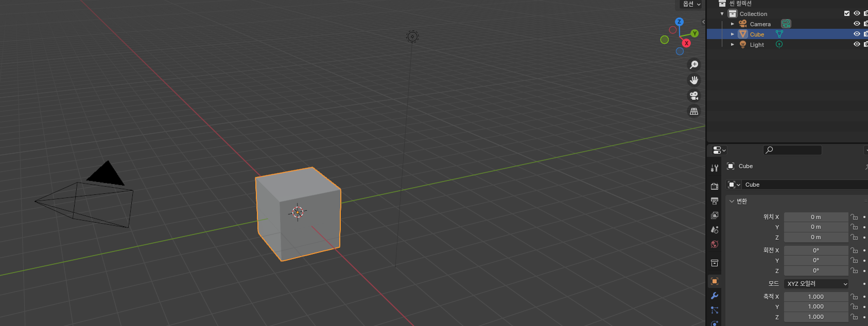Screen dimensions: 868x326
Task: Click the orange Cube object icon in outliner
Action: click(743, 34)
